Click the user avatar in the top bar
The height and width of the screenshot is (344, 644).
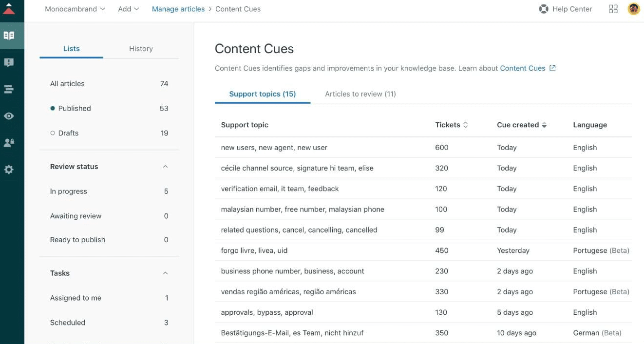point(633,8)
